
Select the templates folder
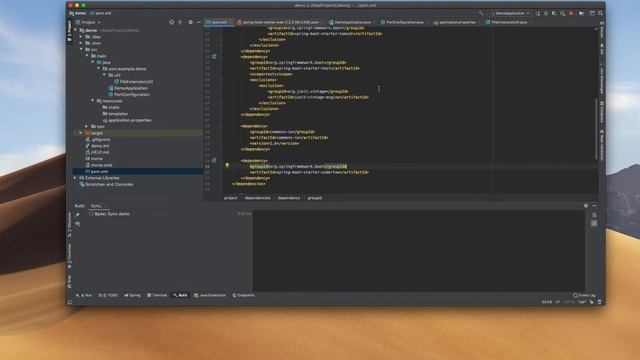115,114
